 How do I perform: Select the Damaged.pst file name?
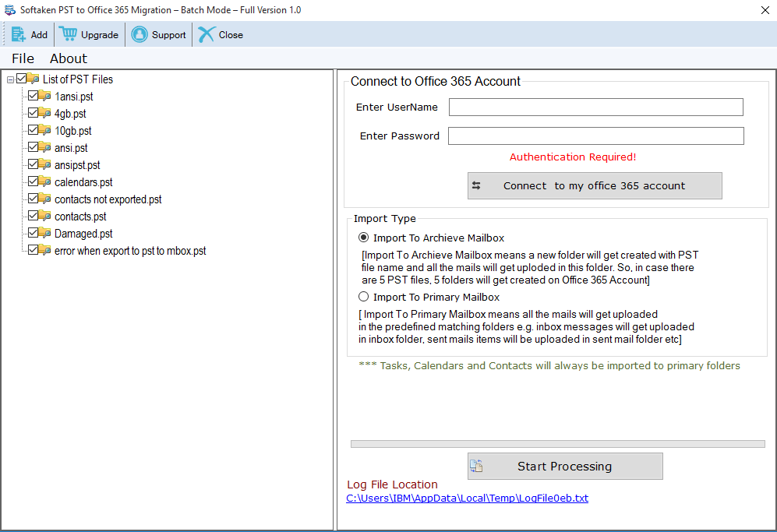(83, 234)
